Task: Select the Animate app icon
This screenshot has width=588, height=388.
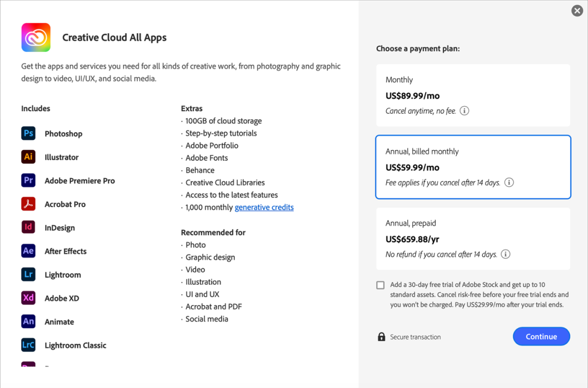Action: [28, 322]
